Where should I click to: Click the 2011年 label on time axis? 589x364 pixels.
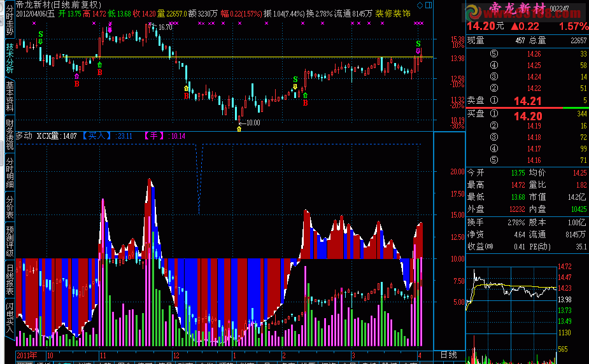coord(27,355)
